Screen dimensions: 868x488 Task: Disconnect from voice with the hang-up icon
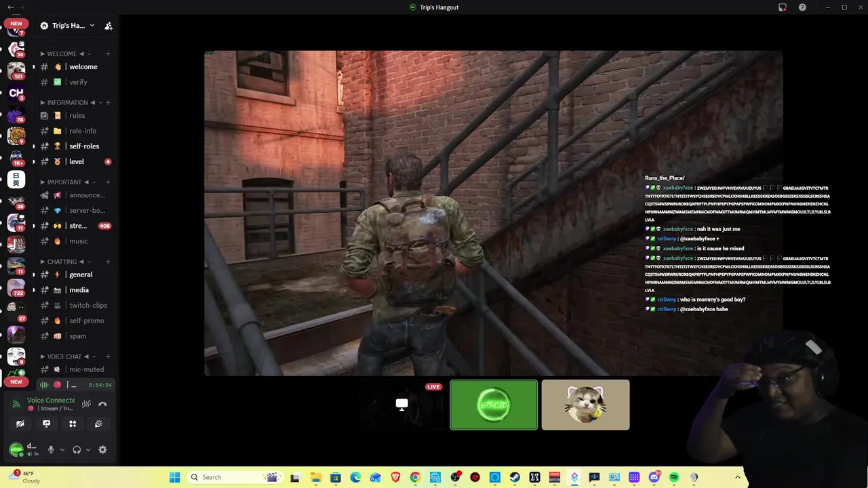tap(102, 404)
